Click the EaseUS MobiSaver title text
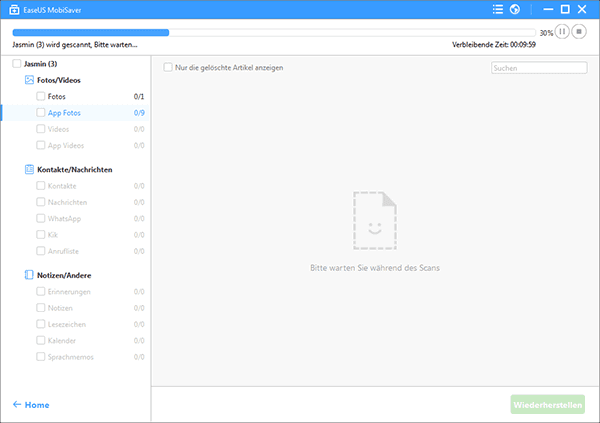Screen dimensions: 600x423 click(x=52, y=10)
